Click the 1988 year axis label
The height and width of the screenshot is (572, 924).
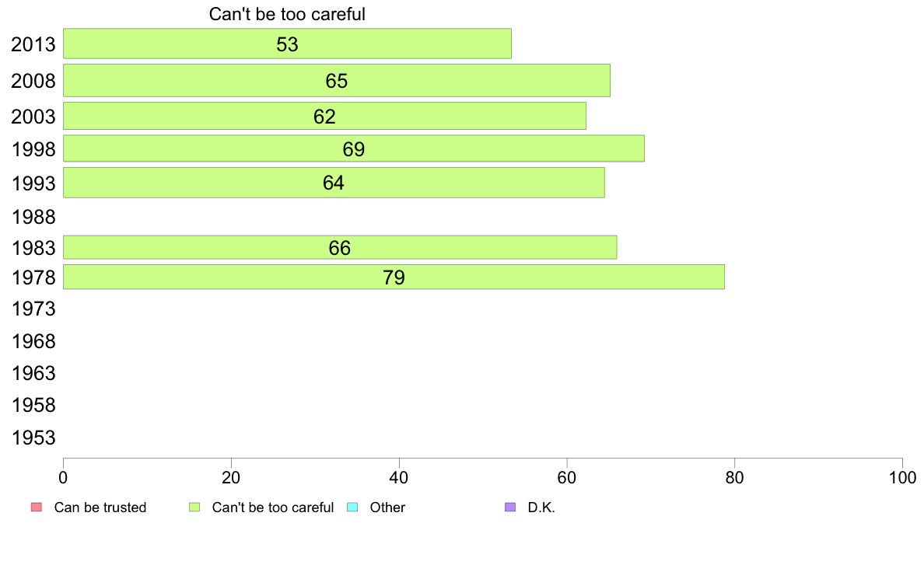[x=33, y=217]
